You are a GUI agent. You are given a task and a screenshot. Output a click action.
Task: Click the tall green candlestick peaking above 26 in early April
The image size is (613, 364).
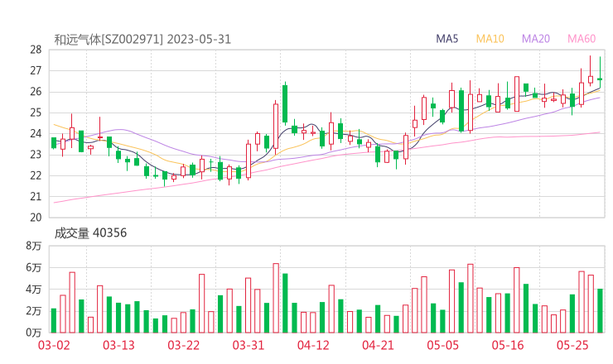pos(285,103)
